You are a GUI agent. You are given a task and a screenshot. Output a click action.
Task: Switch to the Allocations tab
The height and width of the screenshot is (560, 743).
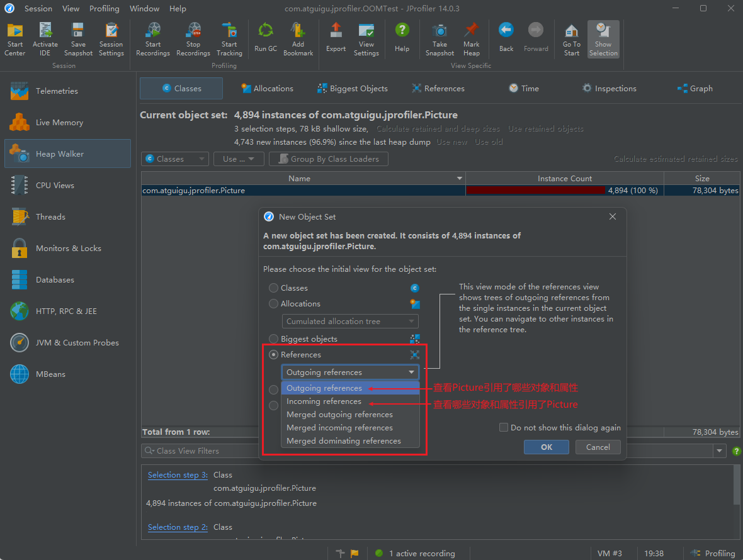pyautogui.click(x=267, y=89)
